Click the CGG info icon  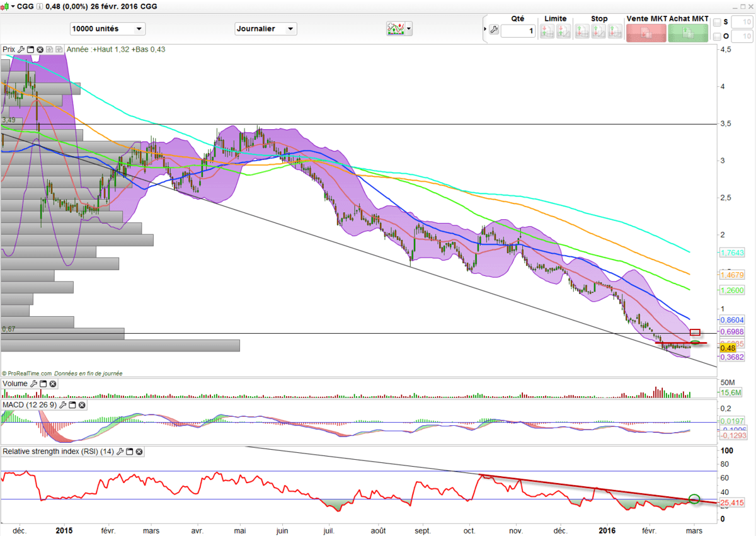coord(40,7)
